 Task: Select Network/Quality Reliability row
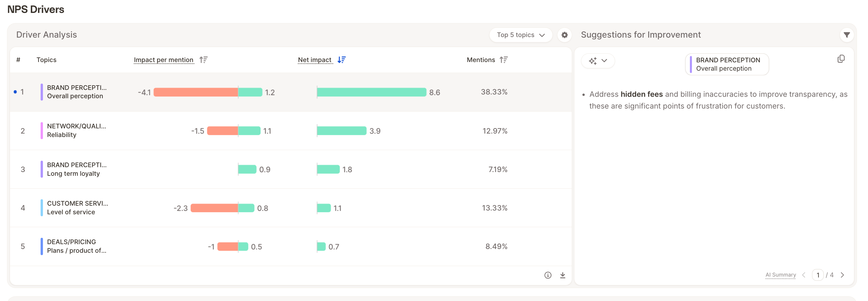coord(290,131)
